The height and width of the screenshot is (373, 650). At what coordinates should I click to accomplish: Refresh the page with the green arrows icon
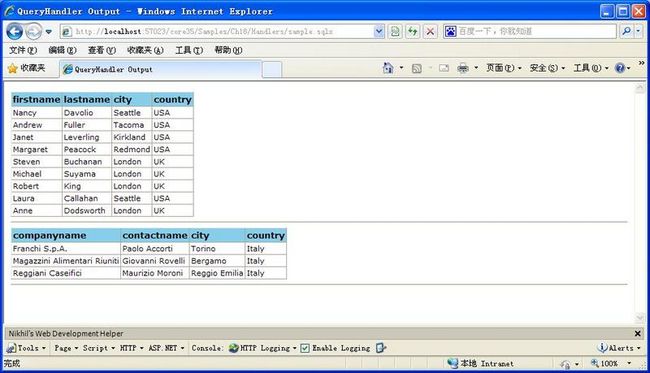(412, 31)
